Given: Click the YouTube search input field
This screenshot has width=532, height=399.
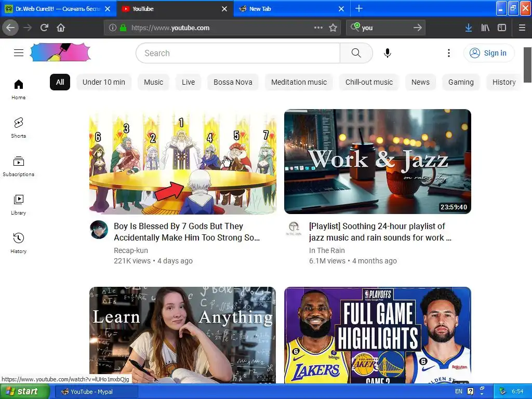Looking at the screenshot, I should click(238, 53).
